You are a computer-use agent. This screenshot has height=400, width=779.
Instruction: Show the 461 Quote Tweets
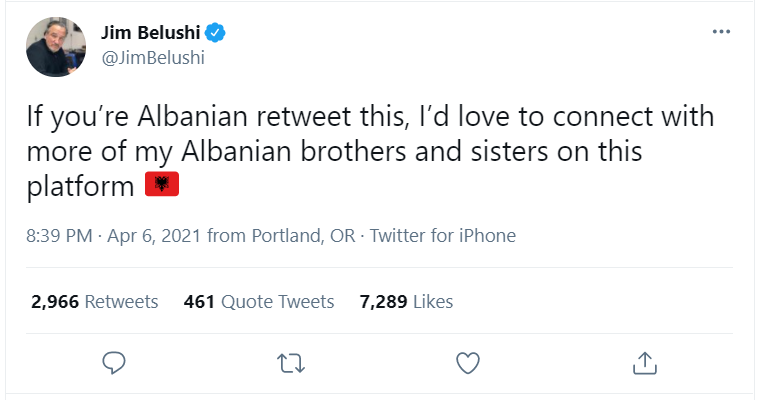click(259, 301)
